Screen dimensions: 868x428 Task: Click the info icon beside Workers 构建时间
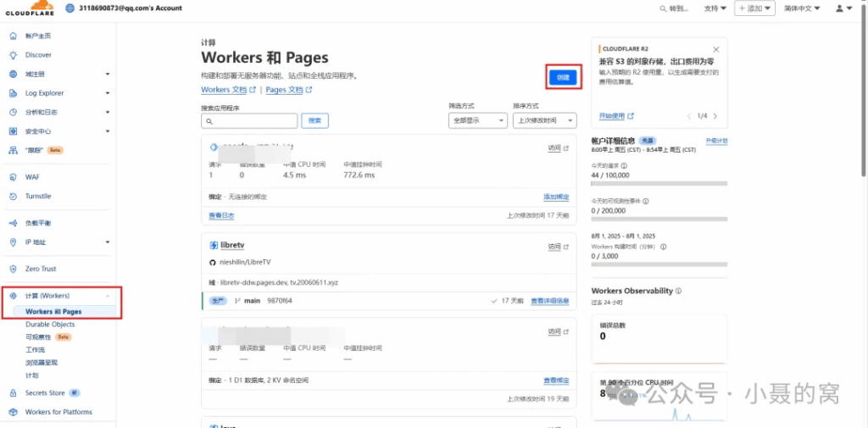coord(663,247)
